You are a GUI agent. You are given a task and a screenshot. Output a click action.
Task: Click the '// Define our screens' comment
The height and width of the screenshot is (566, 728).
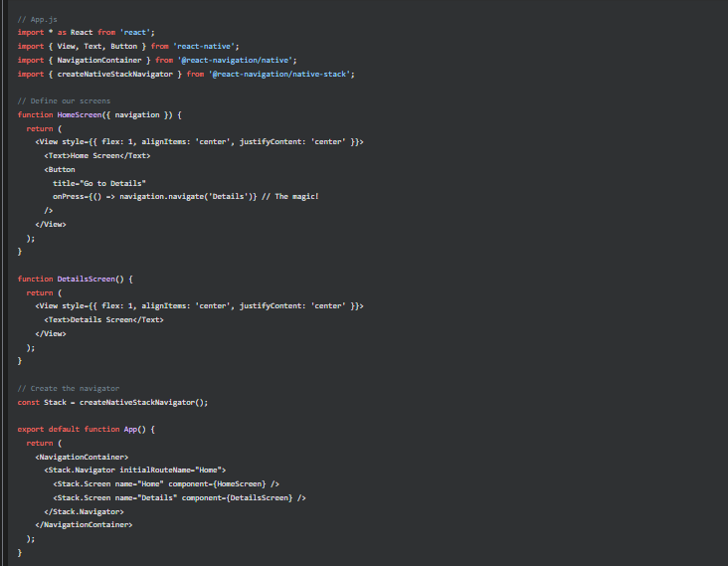(64, 101)
